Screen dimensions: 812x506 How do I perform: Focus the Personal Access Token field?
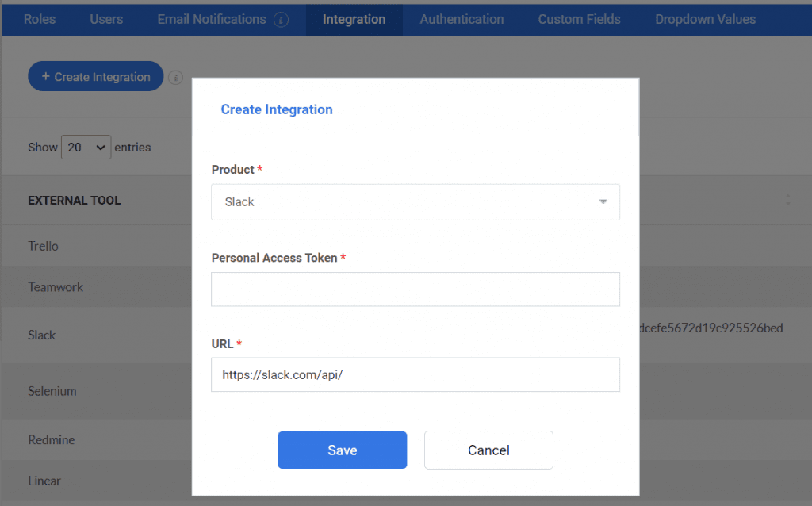pyautogui.click(x=416, y=289)
